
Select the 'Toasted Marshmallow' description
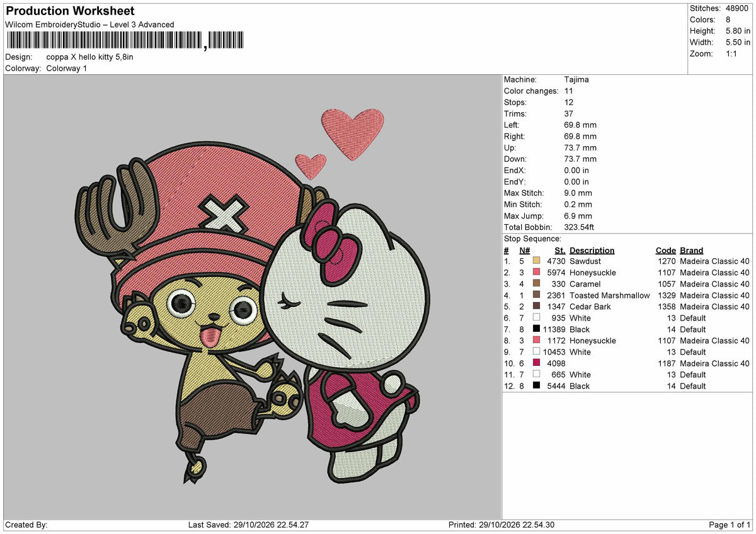pos(609,295)
